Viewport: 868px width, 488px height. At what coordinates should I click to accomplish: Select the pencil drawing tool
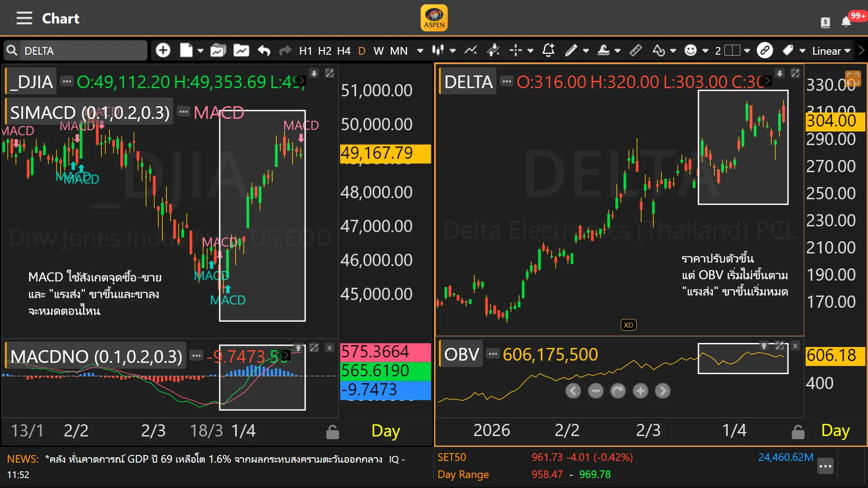(571, 50)
